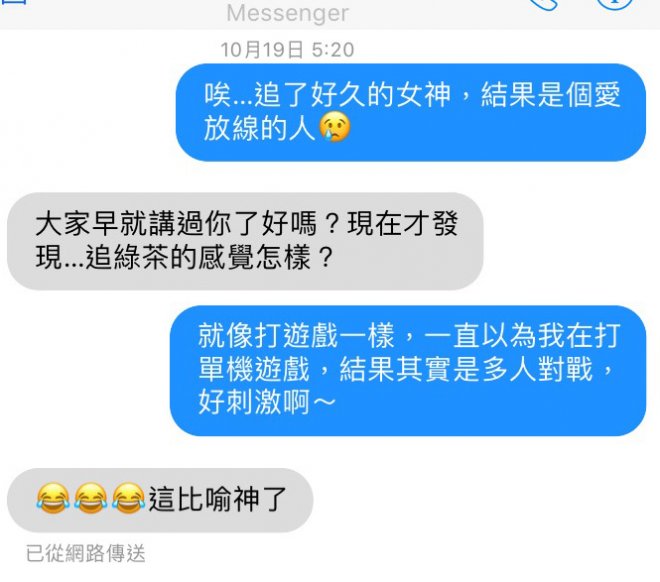Tap the Messenger title in header

point(287,13)
